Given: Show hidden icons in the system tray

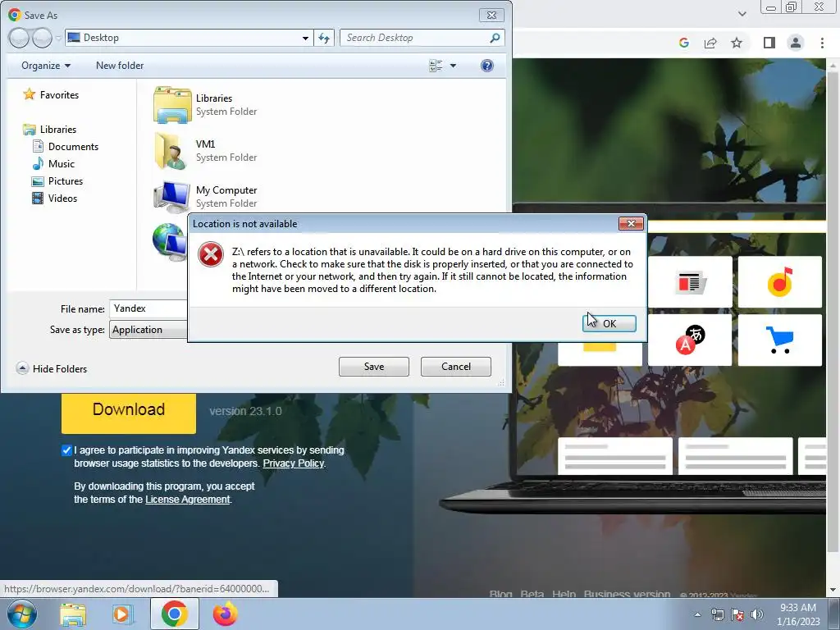Looking at the screenshot, I should (697, 614).
